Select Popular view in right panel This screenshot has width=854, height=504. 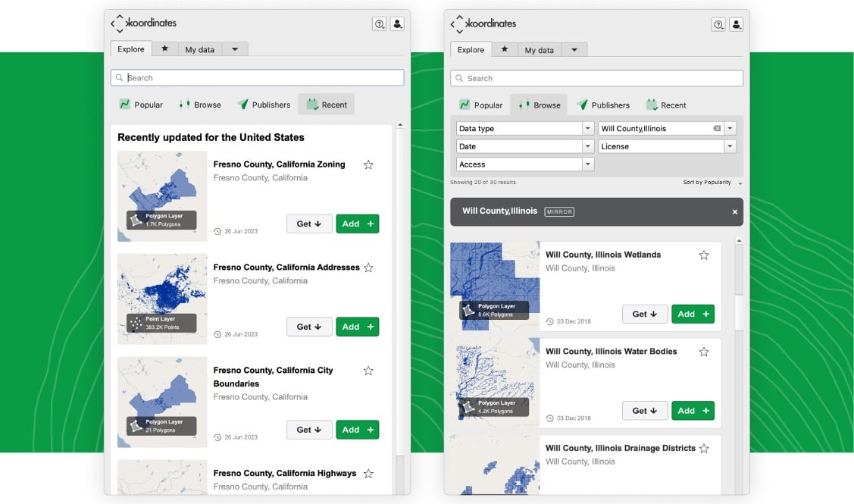(481, 105)
